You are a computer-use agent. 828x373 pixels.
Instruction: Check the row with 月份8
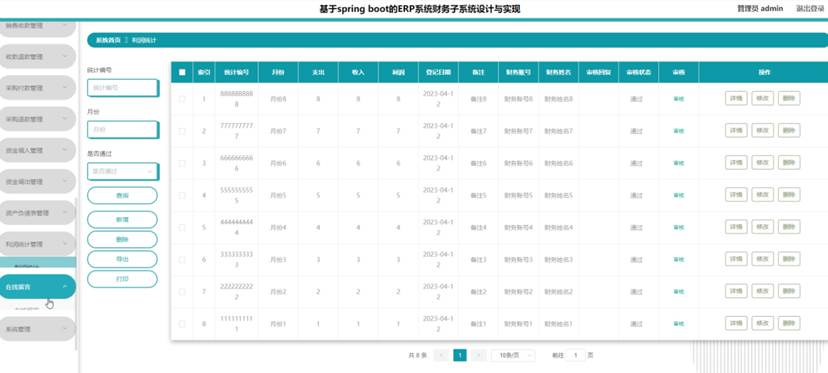pos(182,99)
